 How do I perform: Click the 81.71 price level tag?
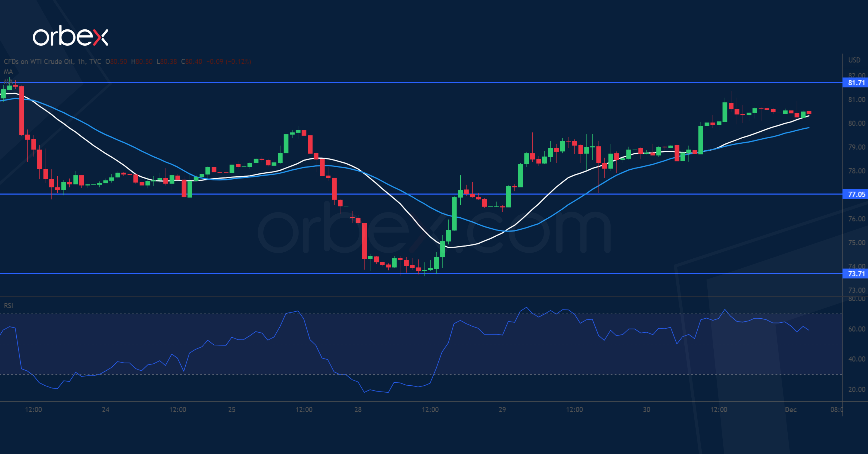(856, 83)
